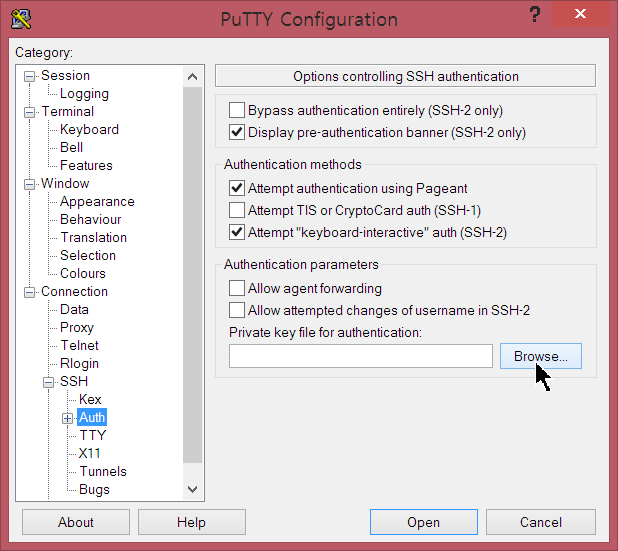Select the Terminal category
Viewport: 618px width, 551px height.
click(x=68, y=112)
